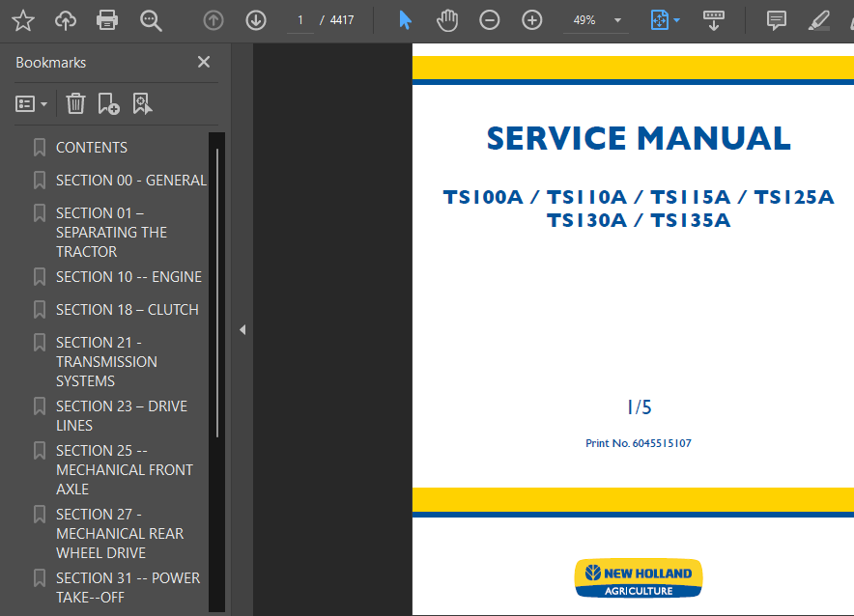
Task: Open the page fit options dropdown
Action: point(664,19)
